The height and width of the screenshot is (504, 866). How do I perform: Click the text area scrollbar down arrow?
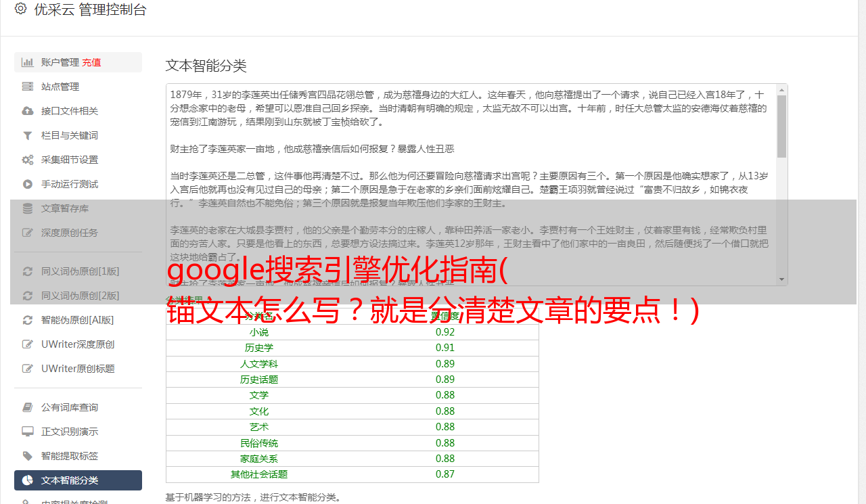[x=782, y=279]
